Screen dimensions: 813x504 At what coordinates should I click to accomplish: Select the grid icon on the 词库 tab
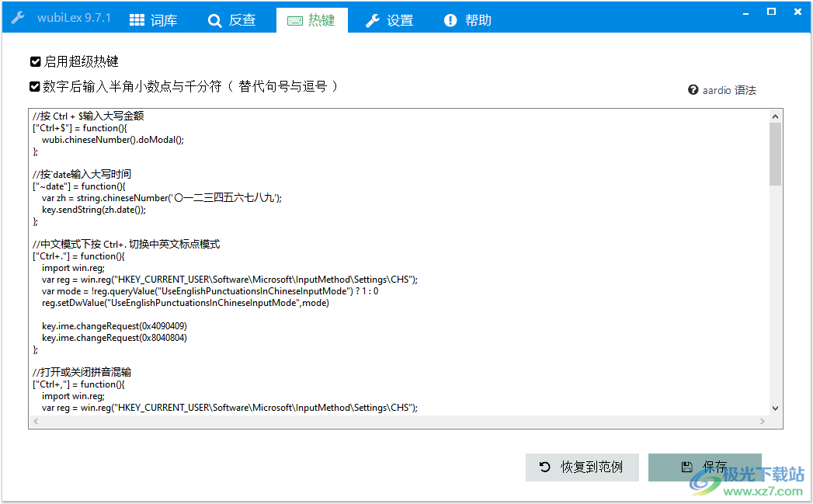click(137, 20)
